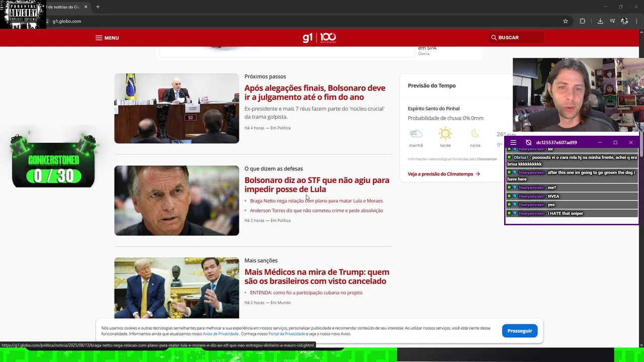Restore down the browser window
Screen dimensions: 644x362
click(x=621, y=7)
